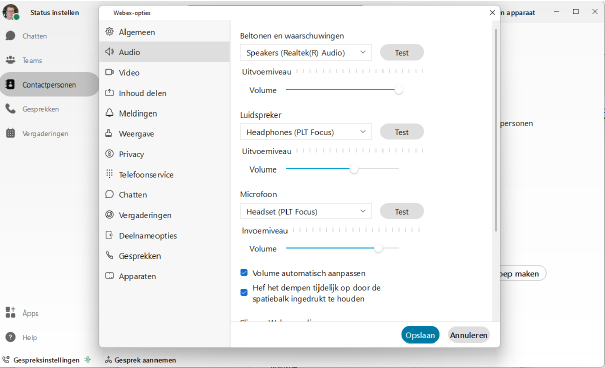Click the Gesprek aannemen pickup icon
605x368 pixels.
(x=108, y=360)
